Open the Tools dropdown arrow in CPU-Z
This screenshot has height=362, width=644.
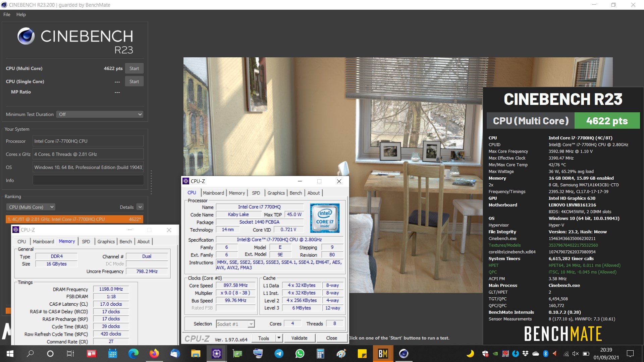[279, 338]
